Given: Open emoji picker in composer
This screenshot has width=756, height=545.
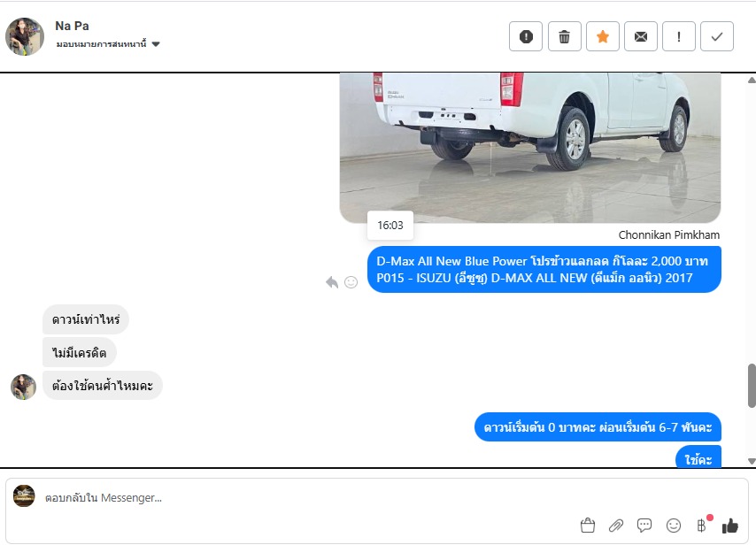Looking at the screenshot, I should pos(673,526).
